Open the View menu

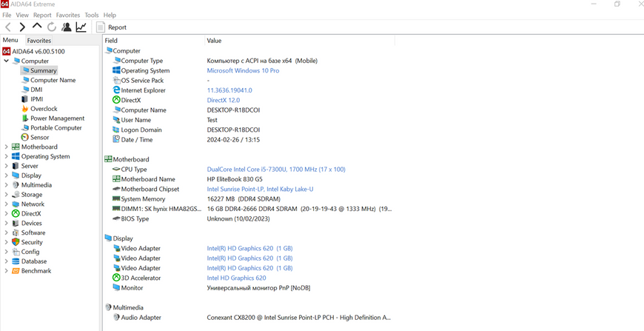[22, 15]
